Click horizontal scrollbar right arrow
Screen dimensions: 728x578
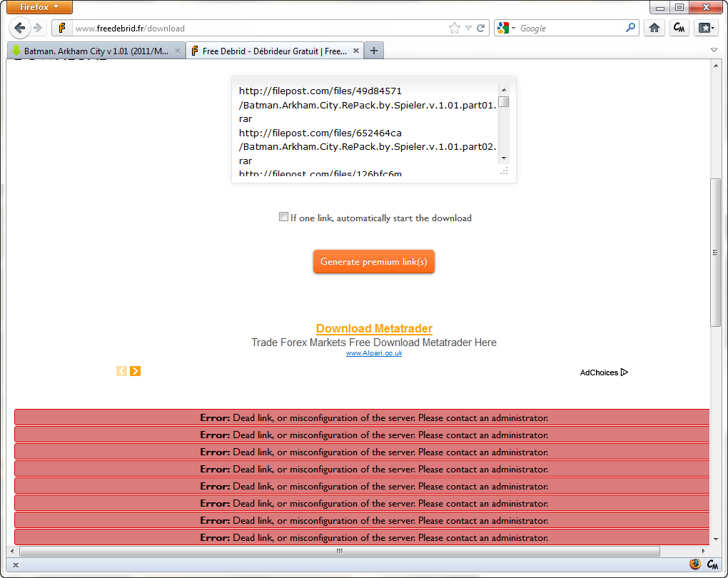tap(704, 551)
